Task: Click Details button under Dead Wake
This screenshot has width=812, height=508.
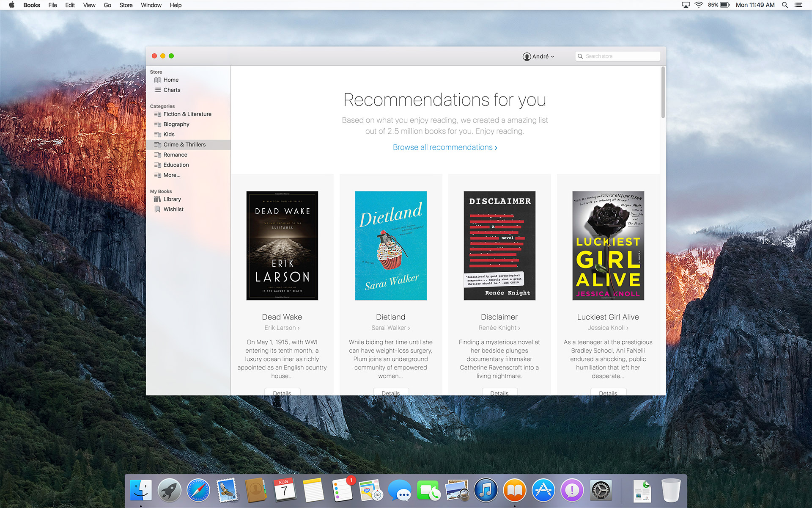Action: pyautogui.click(x=282, y=392)
